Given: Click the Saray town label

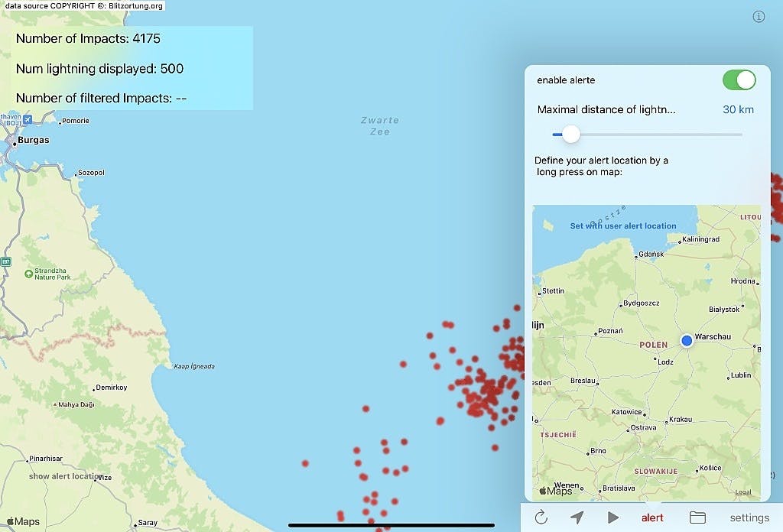Looking at the screenshot, I should (148, 523).
